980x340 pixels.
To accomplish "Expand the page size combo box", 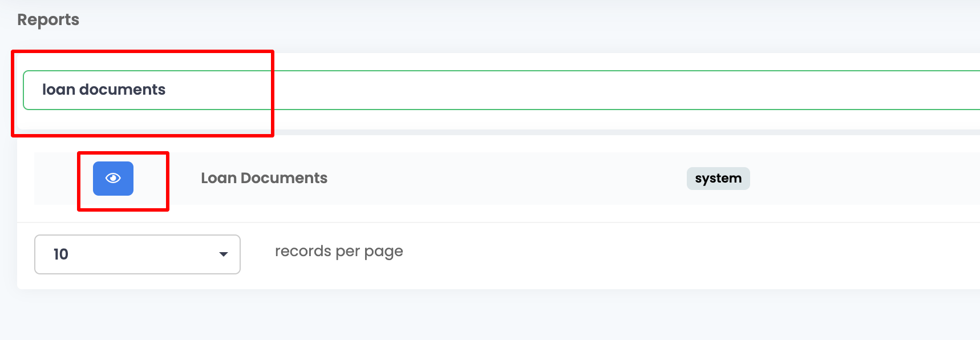I will 137,254.
